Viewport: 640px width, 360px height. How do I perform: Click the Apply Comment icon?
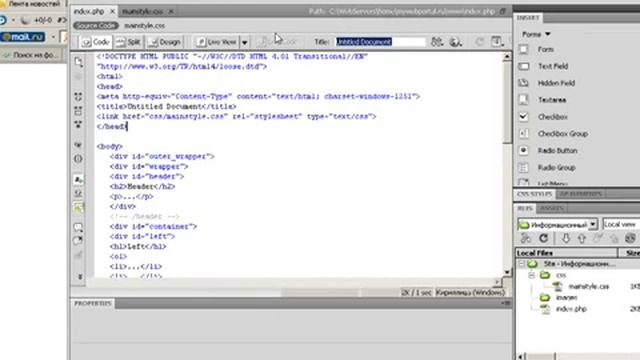78,227
